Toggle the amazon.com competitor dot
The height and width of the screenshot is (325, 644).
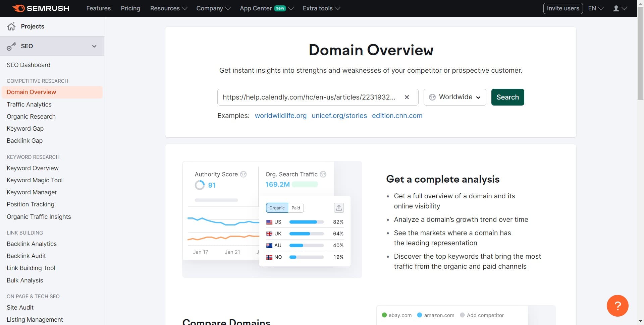(419, 315)
